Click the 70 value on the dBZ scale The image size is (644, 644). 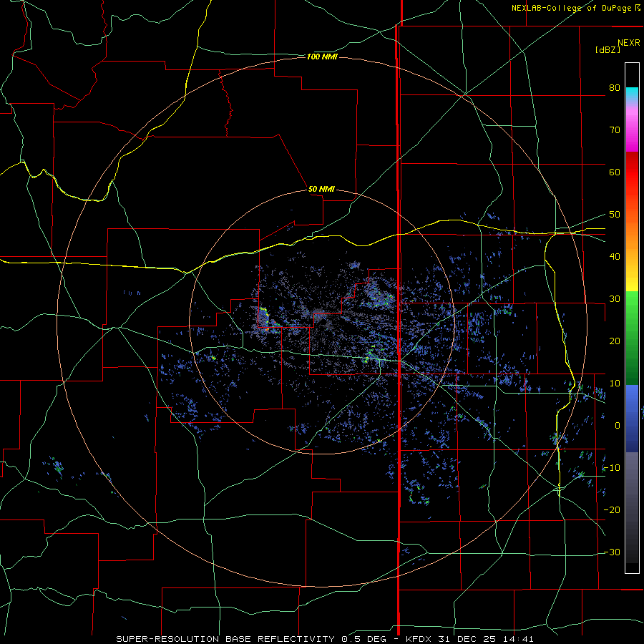[615, 130]
